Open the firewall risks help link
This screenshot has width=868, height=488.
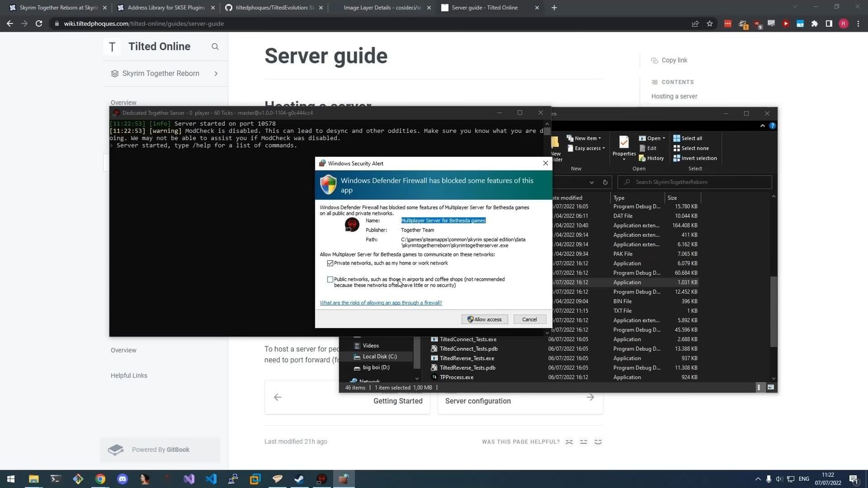pos(381,303)
